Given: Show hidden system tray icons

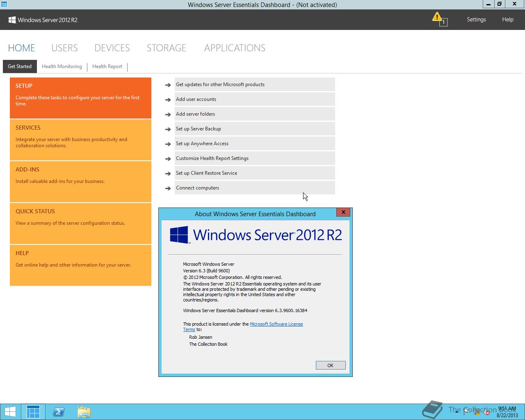Looking at the screenshot, I should [457, 412].
